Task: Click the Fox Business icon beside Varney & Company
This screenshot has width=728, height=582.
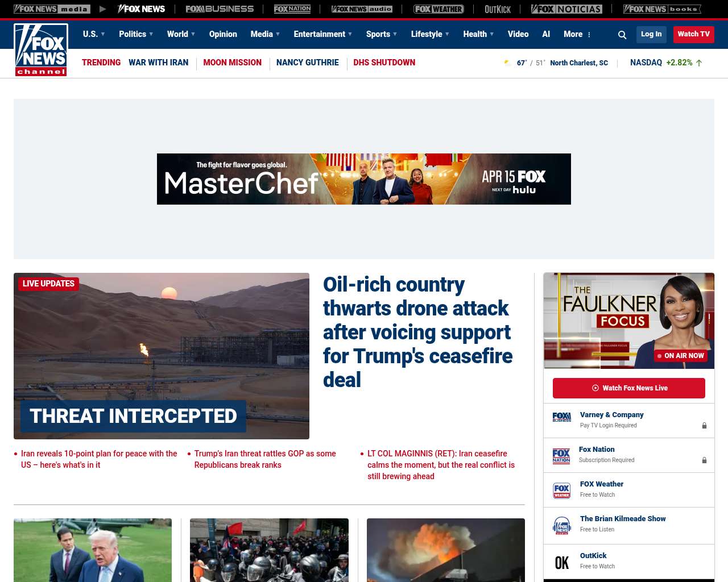Action: point(561,417)
